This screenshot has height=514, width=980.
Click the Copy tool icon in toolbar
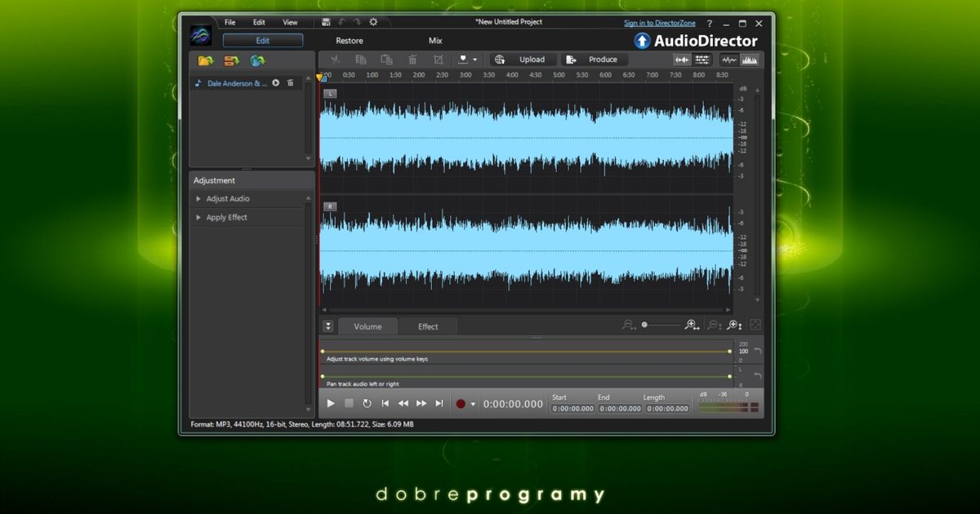pos(360,60)
